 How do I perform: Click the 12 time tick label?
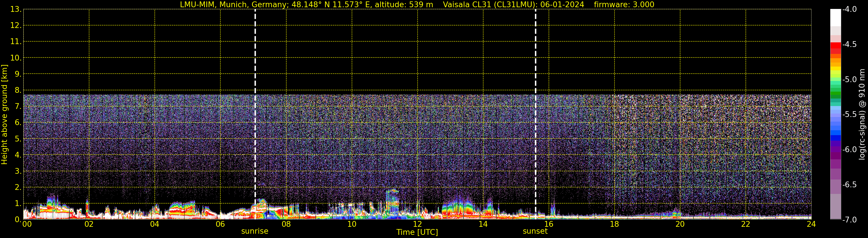417,224
